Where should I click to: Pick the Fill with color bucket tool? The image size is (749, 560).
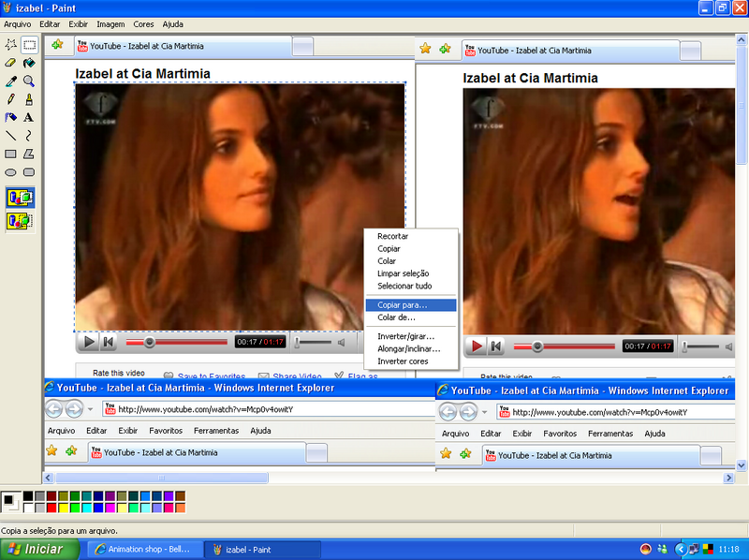[29, 62]
